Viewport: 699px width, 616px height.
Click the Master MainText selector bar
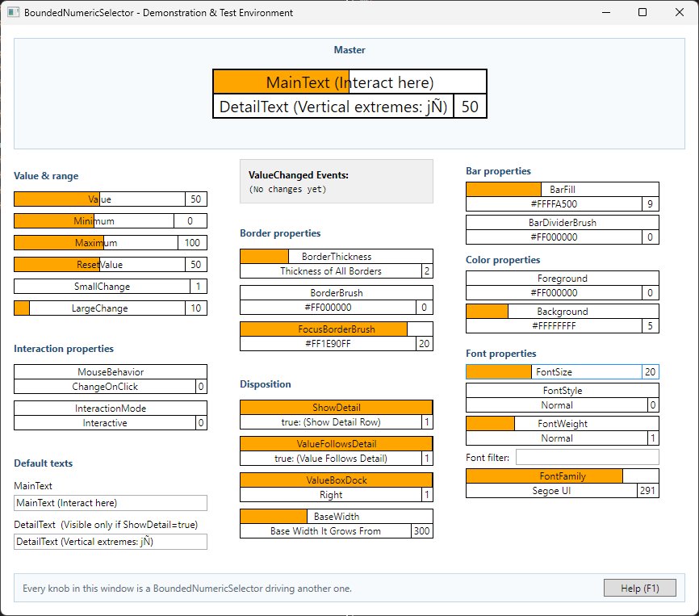(349, 82)
